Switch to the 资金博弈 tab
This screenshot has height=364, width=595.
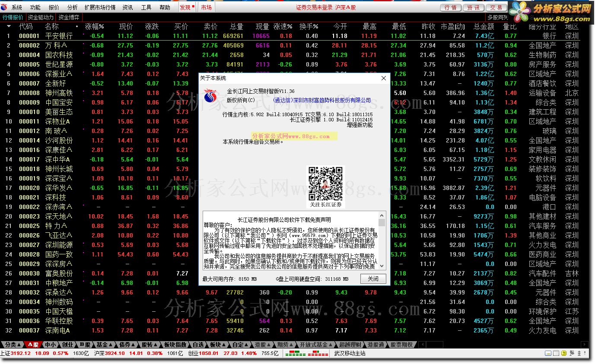tap(69, 17)
